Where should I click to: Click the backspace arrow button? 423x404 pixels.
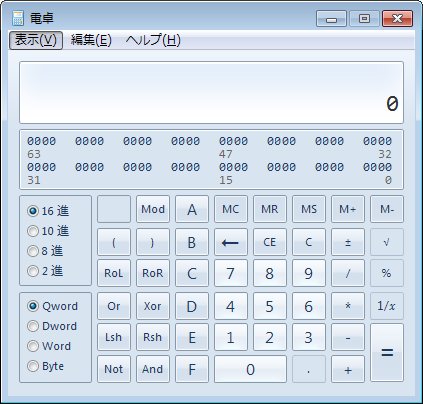pos(231,242)
